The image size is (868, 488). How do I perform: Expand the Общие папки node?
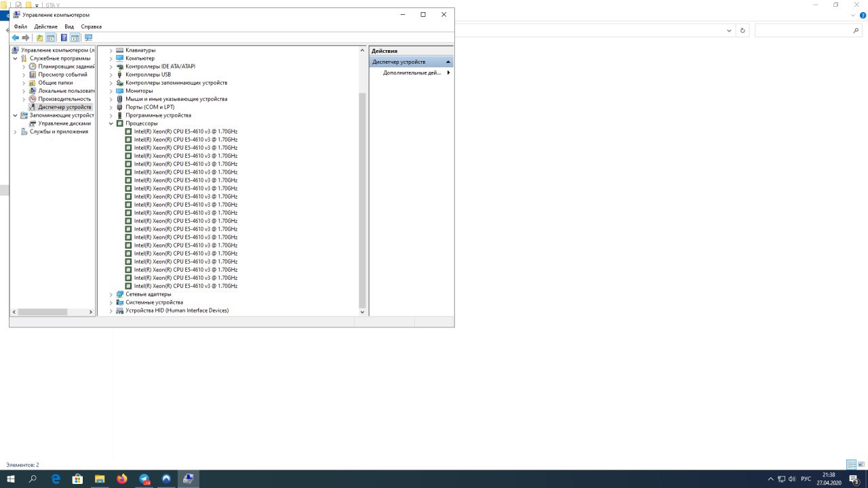click(x=24, y=83)
